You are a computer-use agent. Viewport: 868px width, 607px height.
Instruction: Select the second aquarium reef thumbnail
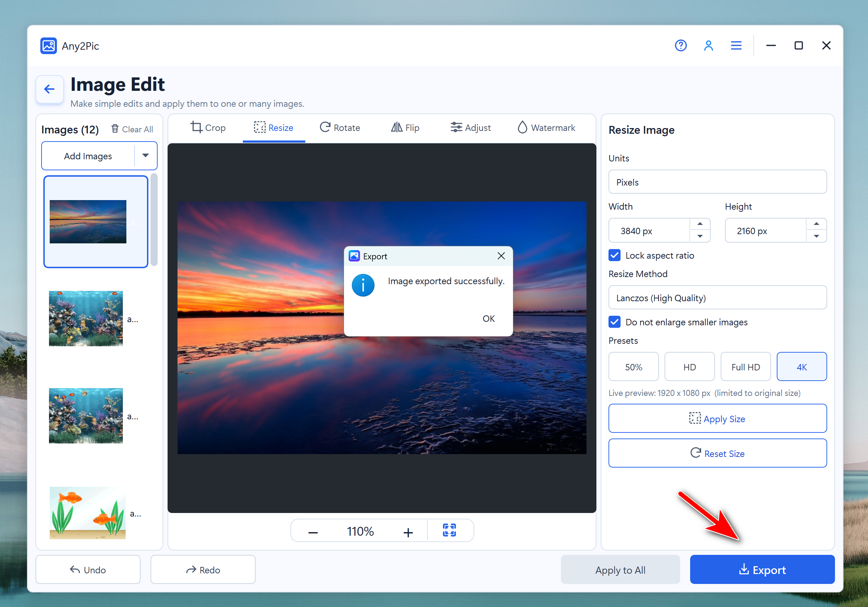pyautogui.click(x=86, y=415)
